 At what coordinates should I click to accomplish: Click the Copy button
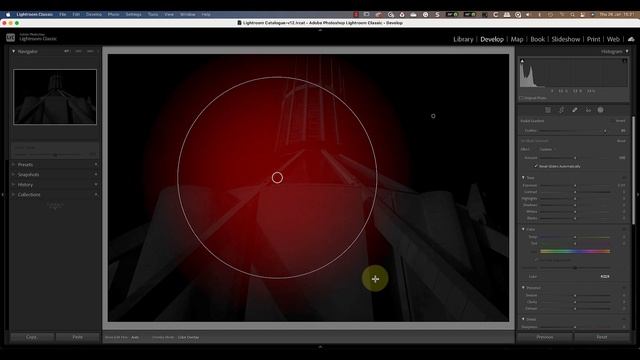(x=32, y=337)
